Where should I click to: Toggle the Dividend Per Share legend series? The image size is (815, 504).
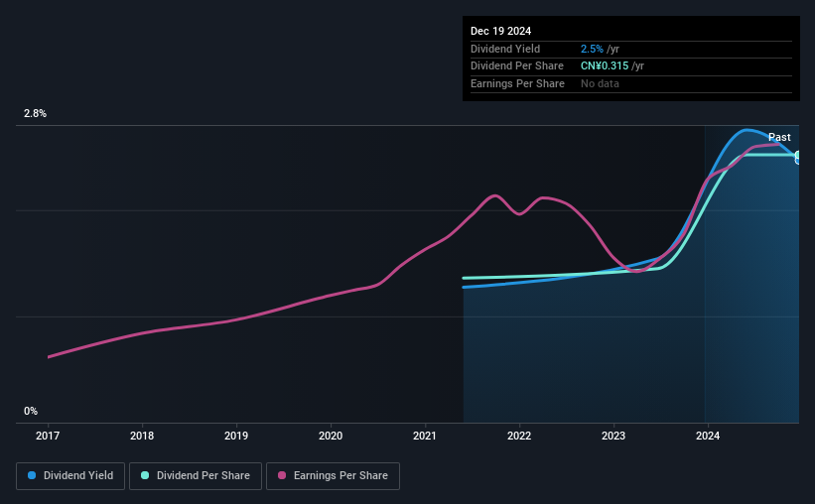pyautogui.click(x=196, y=476)
